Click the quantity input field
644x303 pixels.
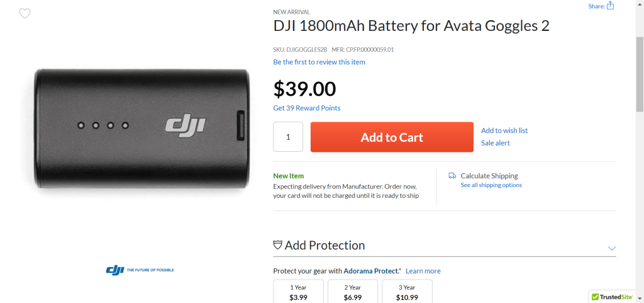288,137
